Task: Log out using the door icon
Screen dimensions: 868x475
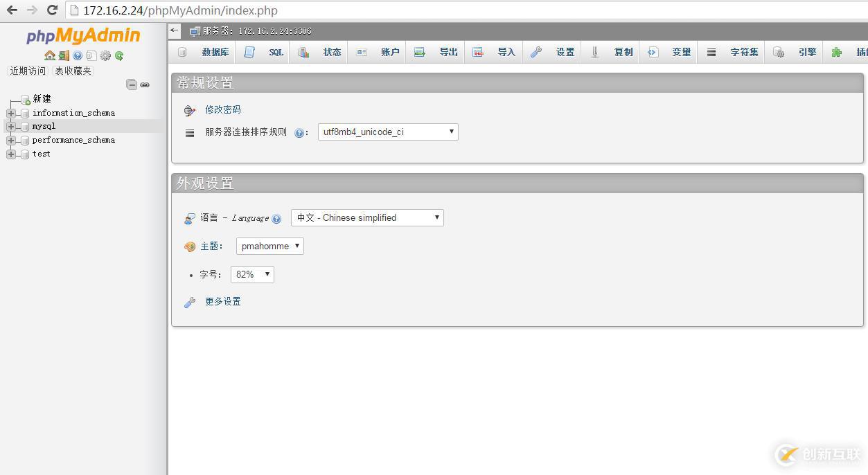Action: point(64,55)
